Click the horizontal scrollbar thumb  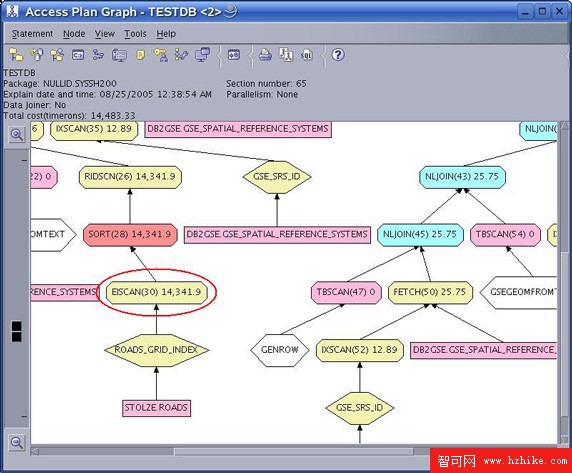click(x=294, y=452)
